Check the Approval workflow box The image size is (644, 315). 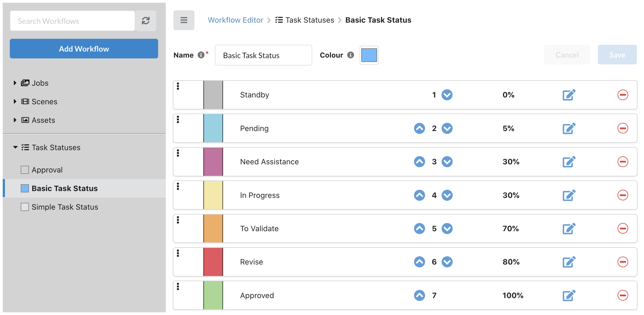[25, 170]
